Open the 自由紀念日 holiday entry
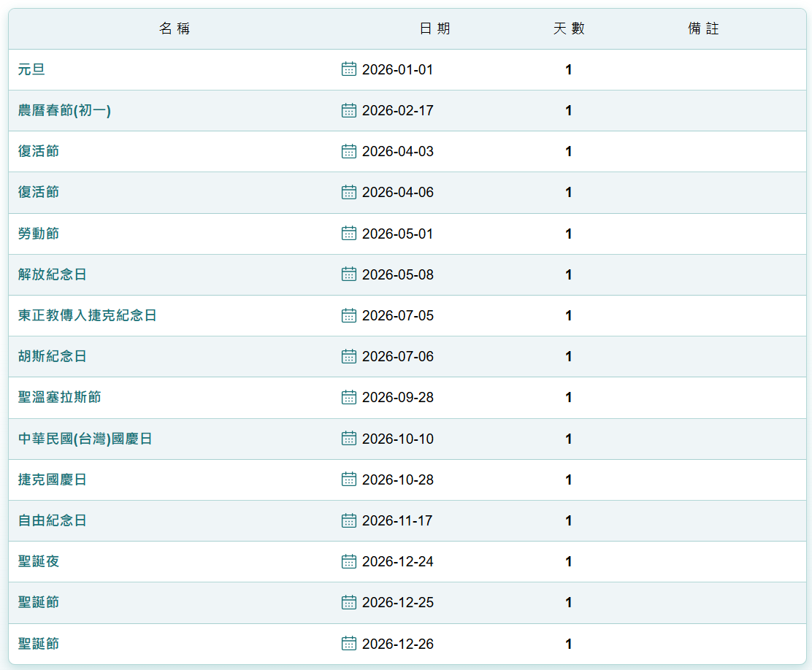 pos(53,521)
